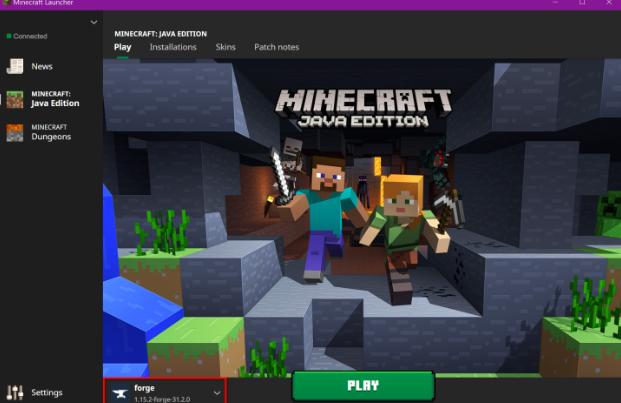Click the Minecraft Java Edition banner image
The image size is (621, 403).
coord(362,218)
